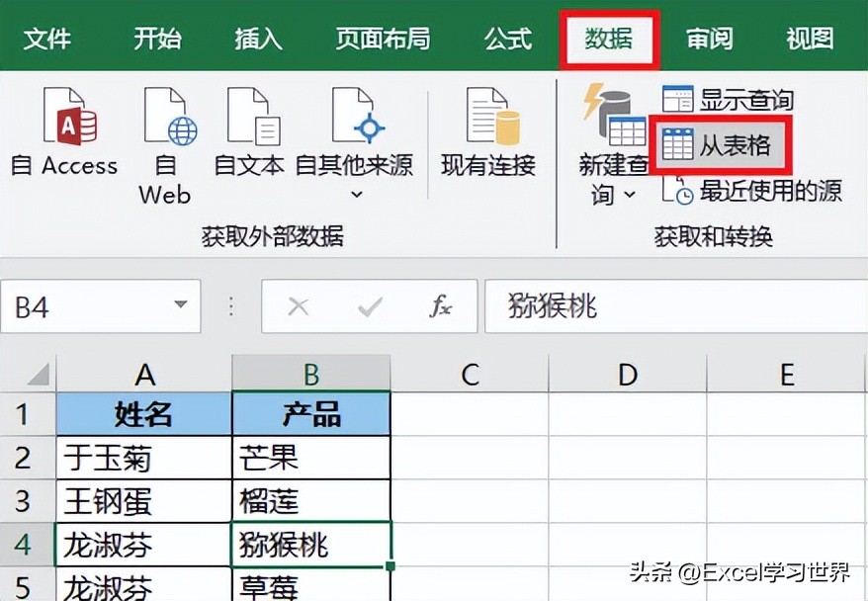The width and height of the screenshot is (868, 601).
Task: Click the From Access database icon
Action: pyautogui.click(x=69, y=118)
